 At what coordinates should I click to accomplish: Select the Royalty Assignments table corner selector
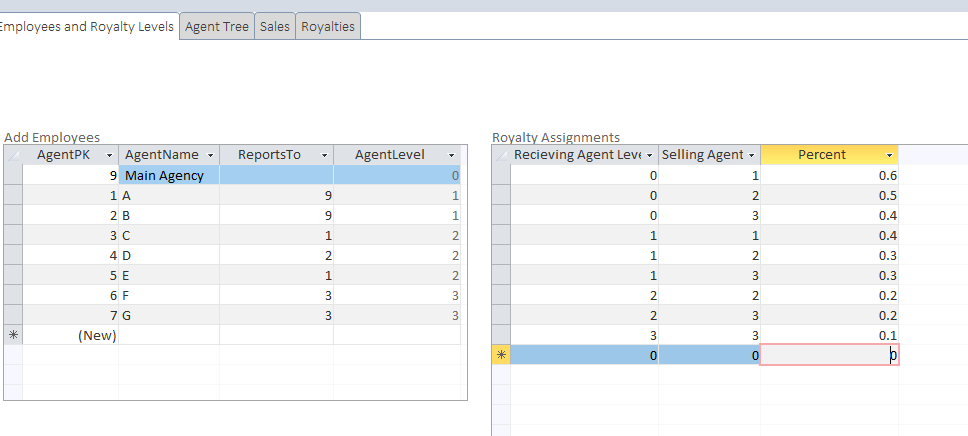coord(501,155)
